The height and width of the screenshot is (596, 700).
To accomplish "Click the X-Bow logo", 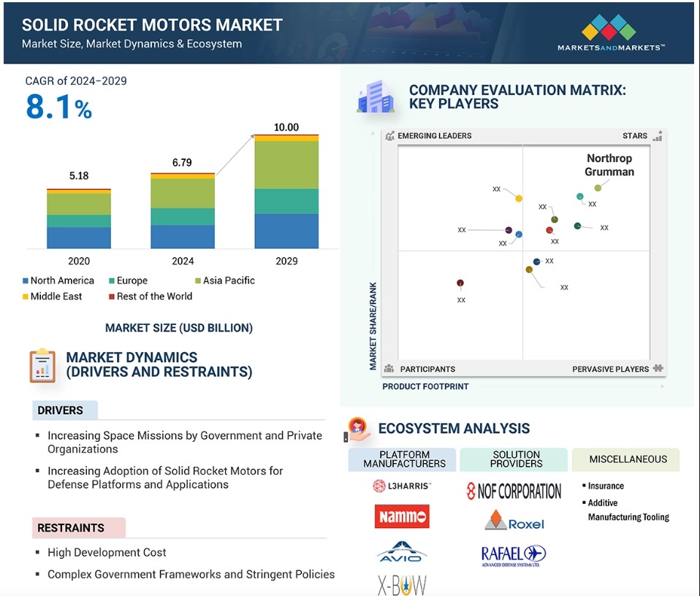I will coord(402,584).
